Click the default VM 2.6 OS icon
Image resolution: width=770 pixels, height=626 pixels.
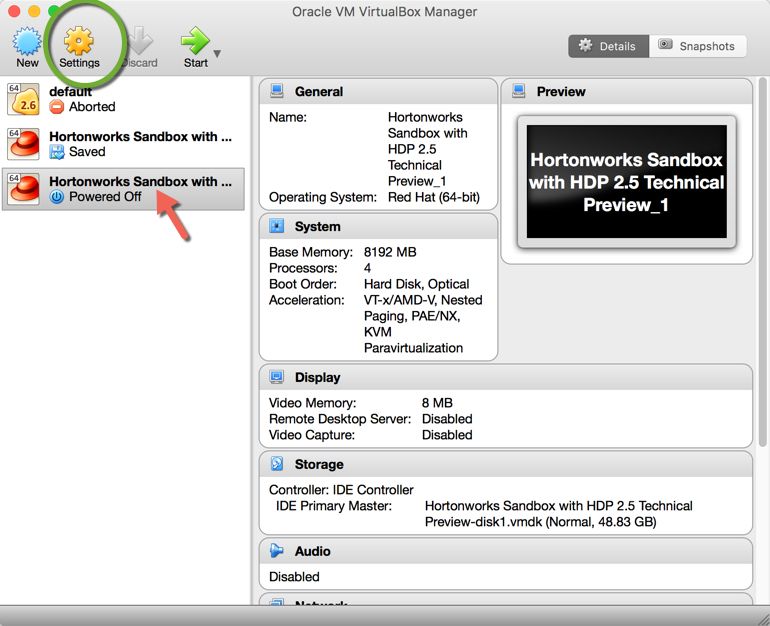click(23, 99)
